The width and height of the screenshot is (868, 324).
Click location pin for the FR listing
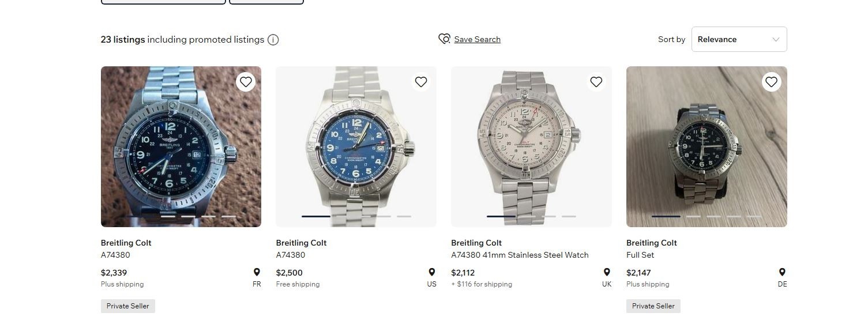point(257,272)
